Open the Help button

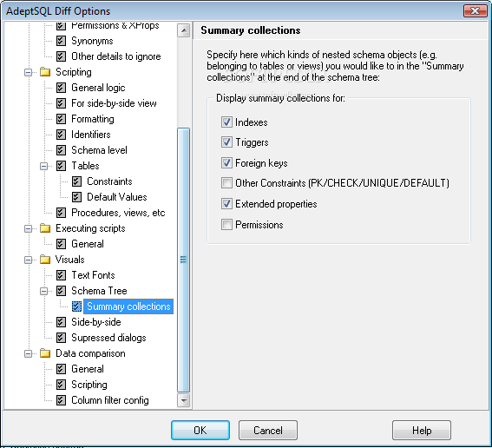422,430
